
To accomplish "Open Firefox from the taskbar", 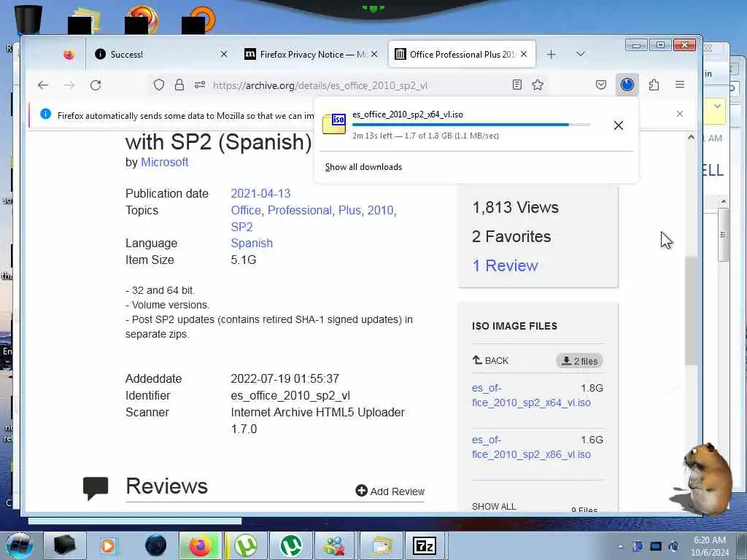I will click(200, 545).
